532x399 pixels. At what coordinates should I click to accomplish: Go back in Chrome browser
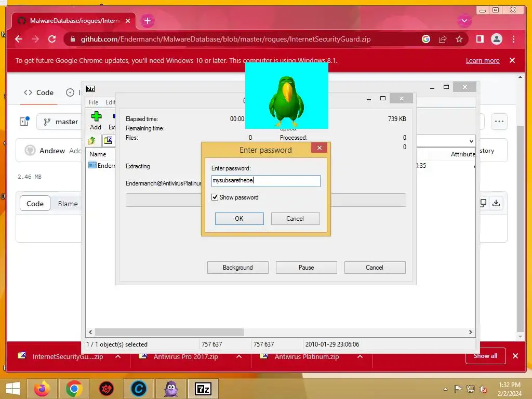(x=19, y=39)
